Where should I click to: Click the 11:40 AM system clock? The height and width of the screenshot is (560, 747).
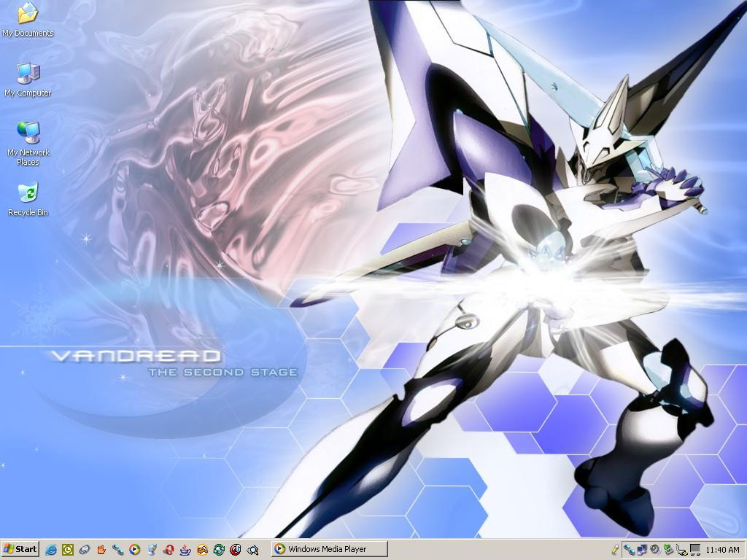point(722,550)
